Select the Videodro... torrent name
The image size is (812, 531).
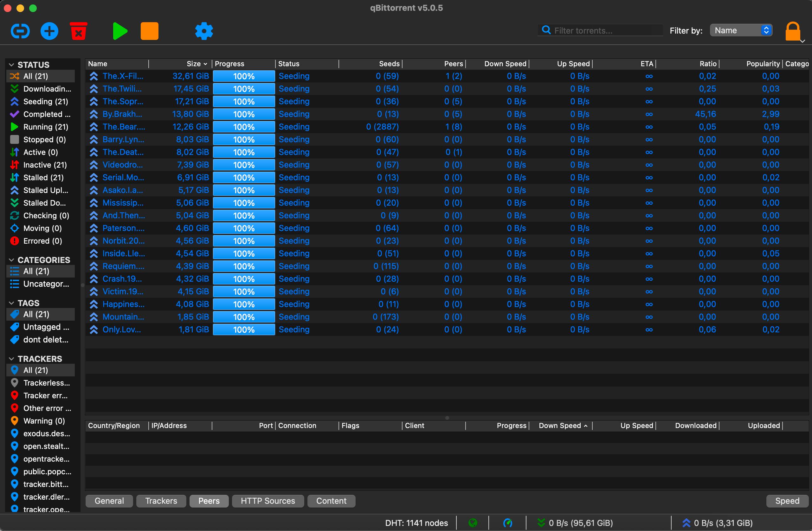(x=123, y=165)
